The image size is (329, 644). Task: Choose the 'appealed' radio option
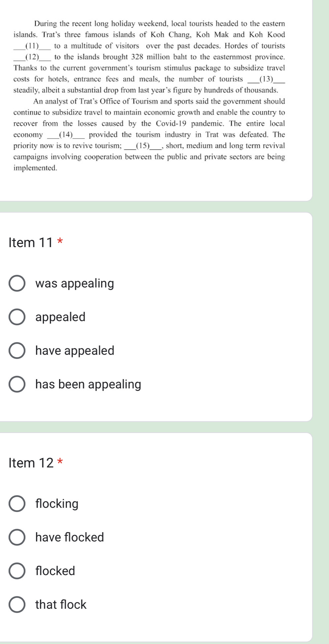17,317
